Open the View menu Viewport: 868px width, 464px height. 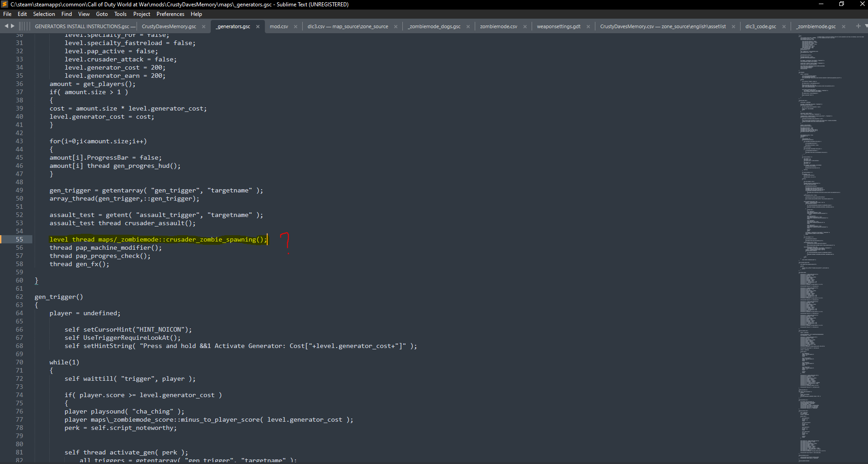(84, 14)
